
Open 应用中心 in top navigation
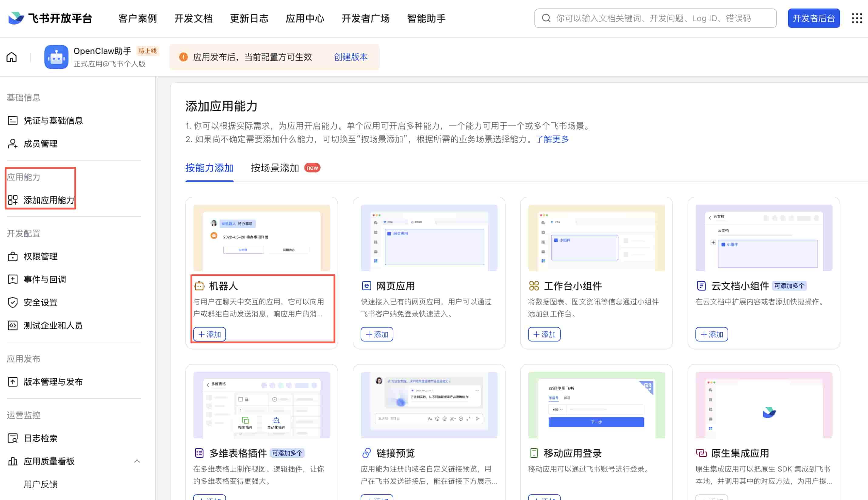click(305, 18)
